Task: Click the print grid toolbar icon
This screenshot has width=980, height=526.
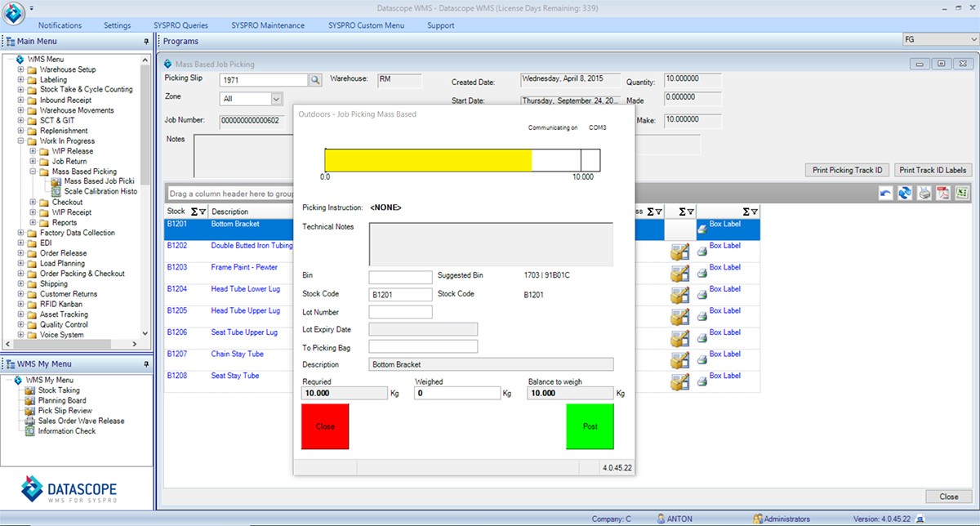Action: pos(924,194)
